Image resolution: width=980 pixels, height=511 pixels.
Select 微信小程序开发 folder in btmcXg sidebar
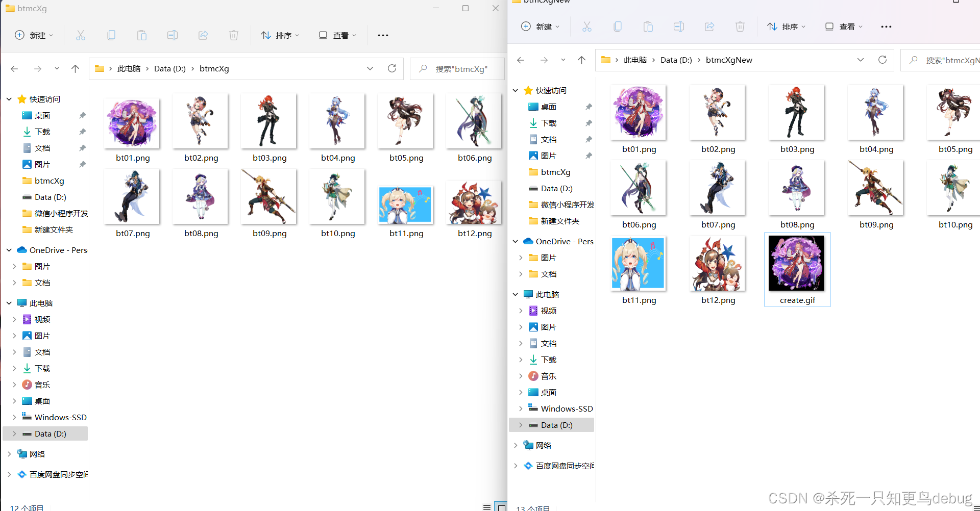point(55,213)
